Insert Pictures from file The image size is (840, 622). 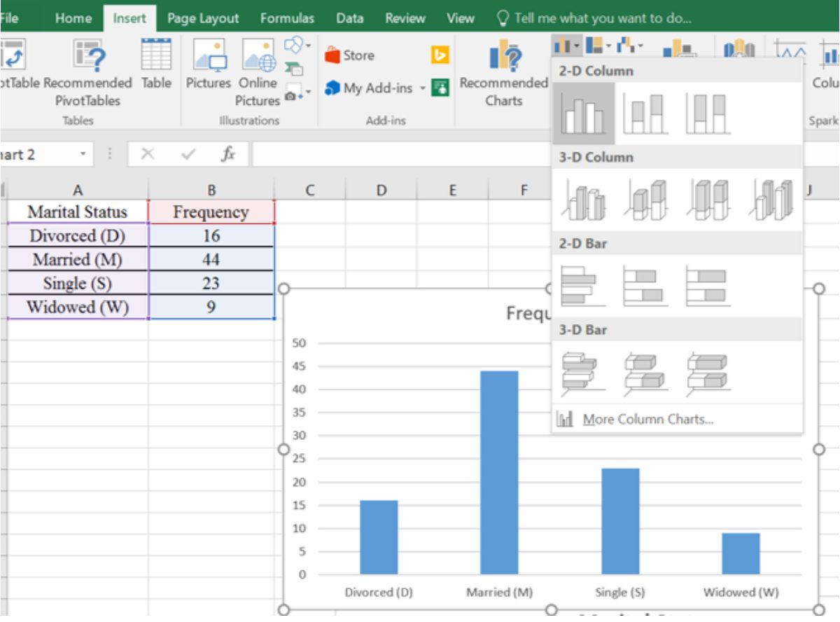[x=208, y=64]
